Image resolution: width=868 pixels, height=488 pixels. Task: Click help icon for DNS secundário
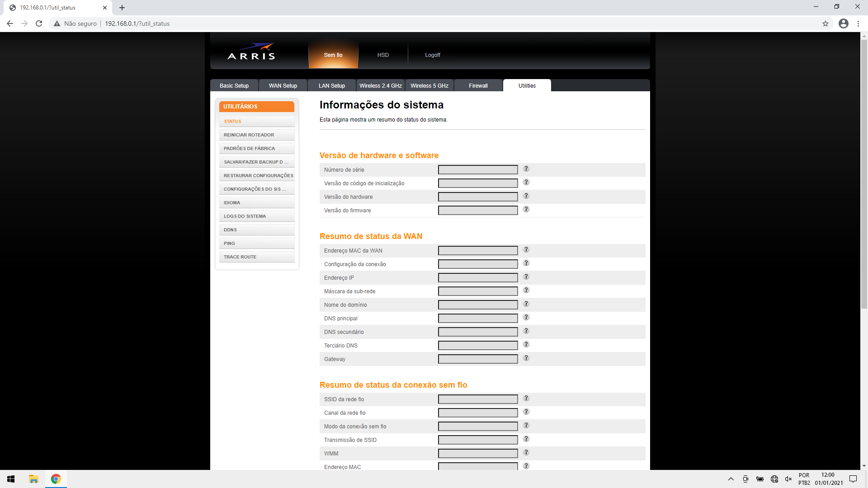[526, 331]
